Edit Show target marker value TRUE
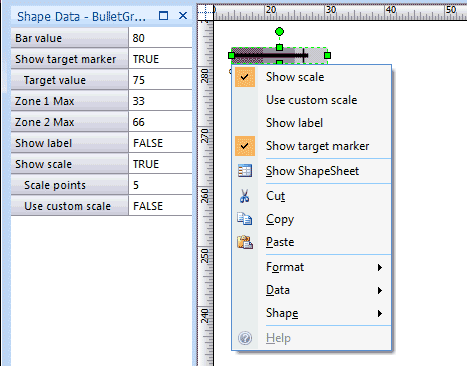The height and width of the screenshot is (366, 467). tap(160, 59)
